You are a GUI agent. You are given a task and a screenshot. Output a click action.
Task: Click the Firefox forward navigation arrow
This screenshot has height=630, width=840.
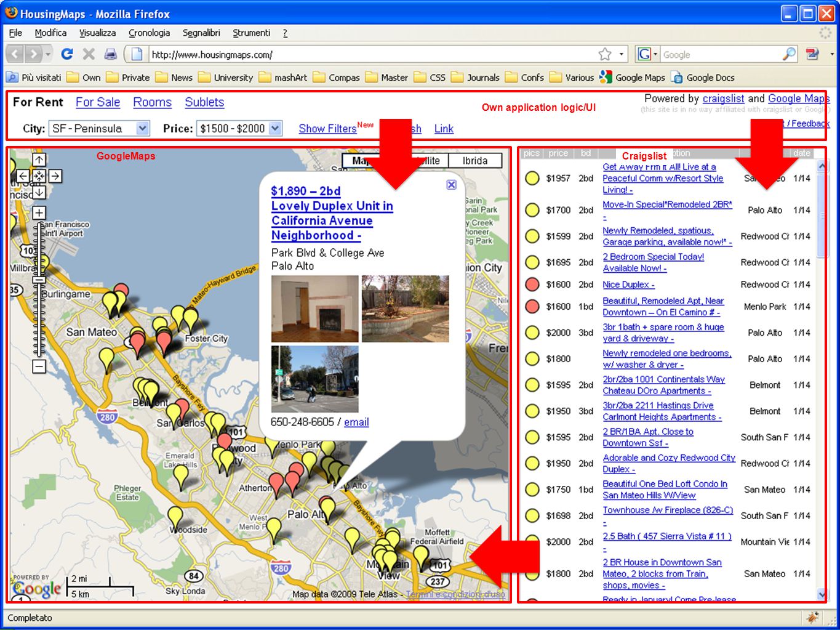34,54
